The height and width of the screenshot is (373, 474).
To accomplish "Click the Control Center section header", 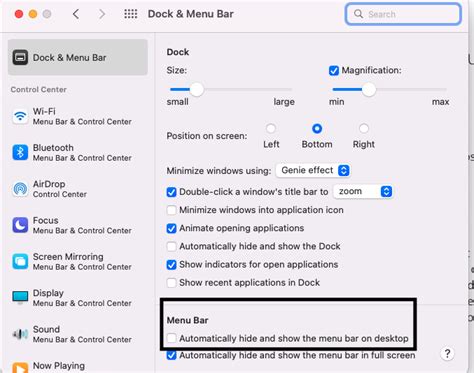I will pos(39,90).
